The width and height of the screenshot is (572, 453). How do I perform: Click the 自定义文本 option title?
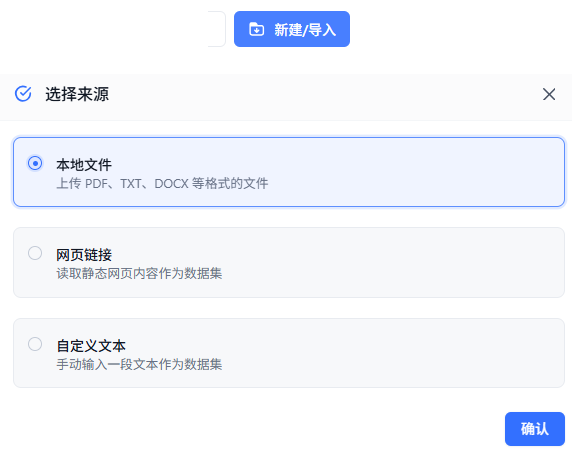[x=91, y=346]
